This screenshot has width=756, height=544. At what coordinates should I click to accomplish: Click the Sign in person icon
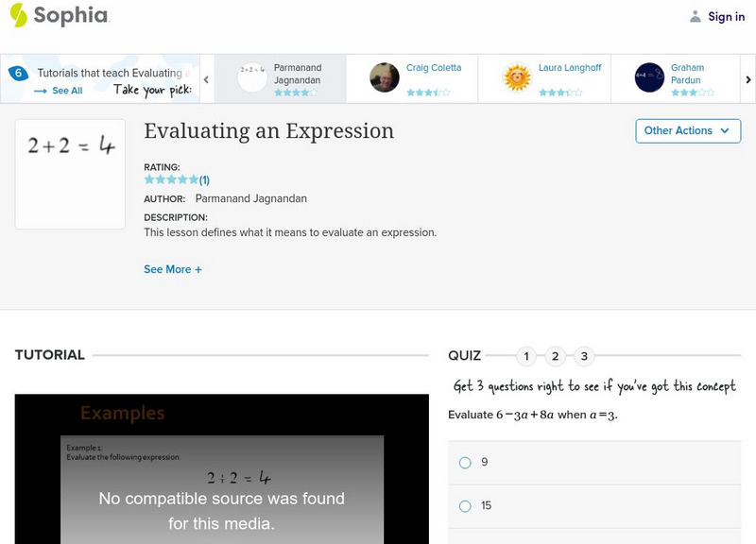coord(696,16)
